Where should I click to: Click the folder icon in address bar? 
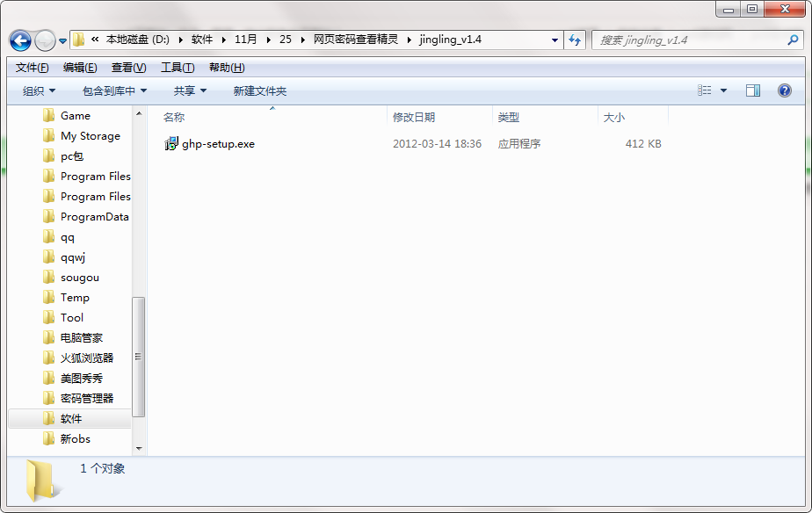(79, 40)
